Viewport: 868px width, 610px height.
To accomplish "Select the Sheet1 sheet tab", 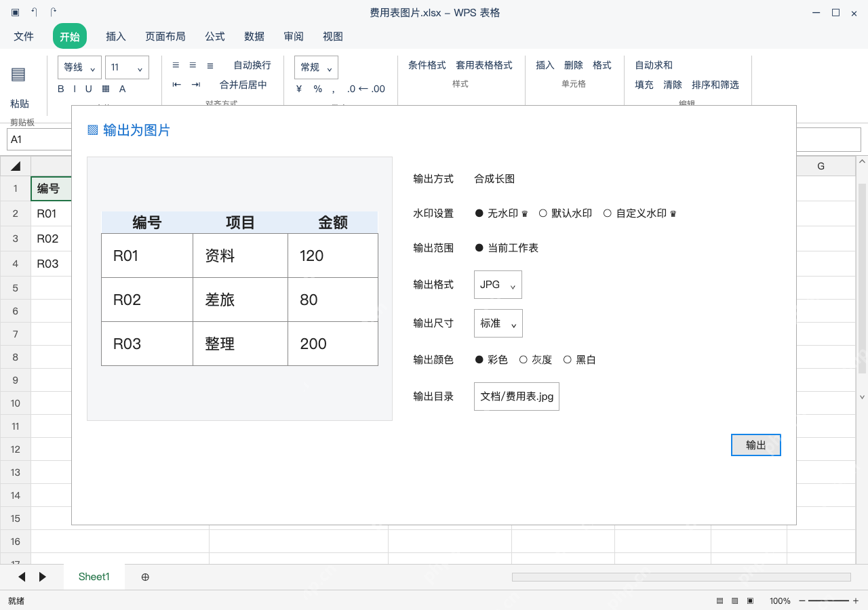I will tap(94, 577).
